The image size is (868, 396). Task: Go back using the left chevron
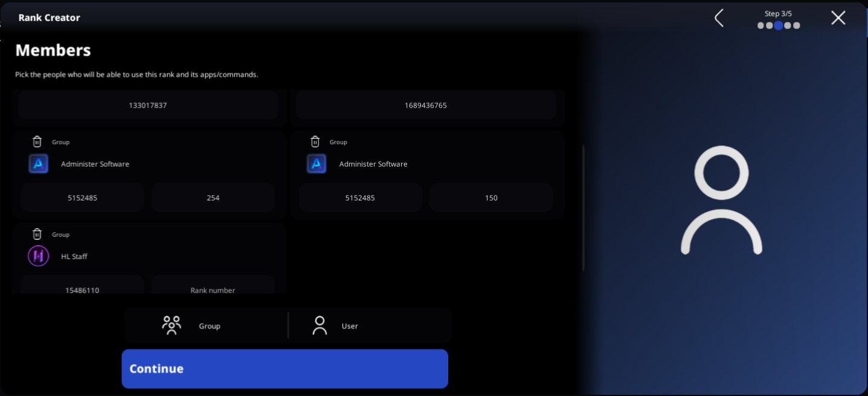[x=718, y=18]
